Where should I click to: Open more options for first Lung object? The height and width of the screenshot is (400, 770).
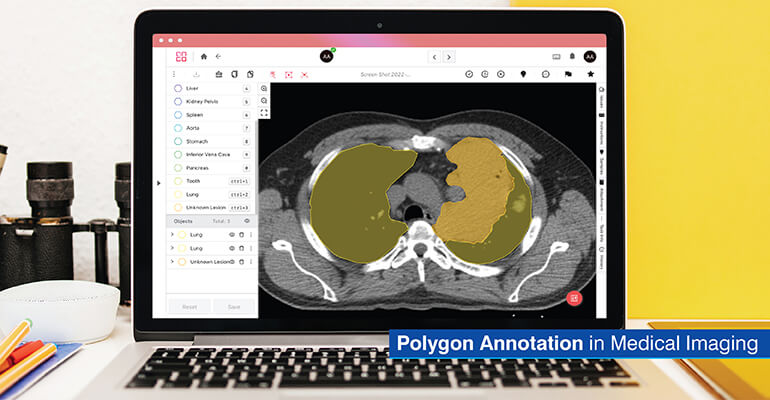251,235
